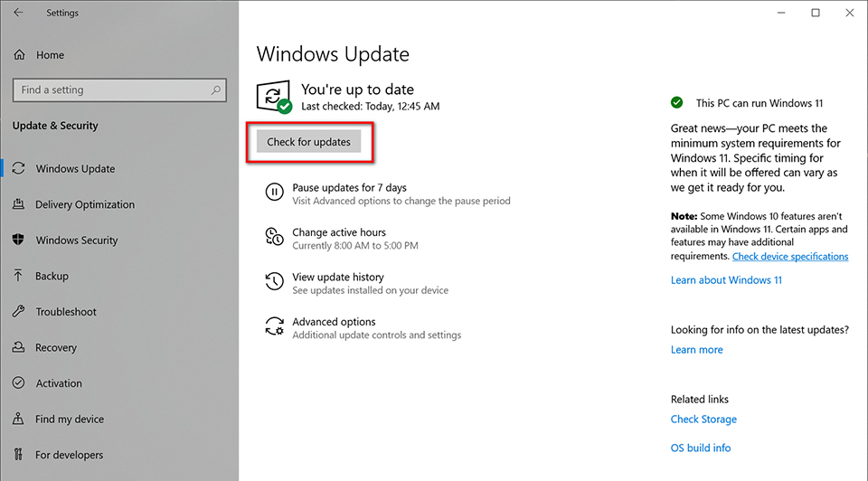The width and height of the screenshot is (868, 481).
Task: Focus the Find a setting search box
Action: coord(119,90)
